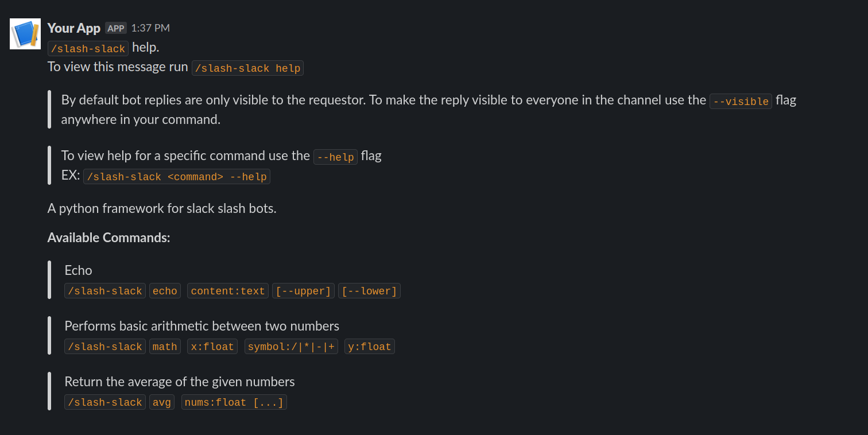Click the 1:37 PM message timestamp
Image resolution: width=868 pixels, height=435 pixels.
pos(150,28)
